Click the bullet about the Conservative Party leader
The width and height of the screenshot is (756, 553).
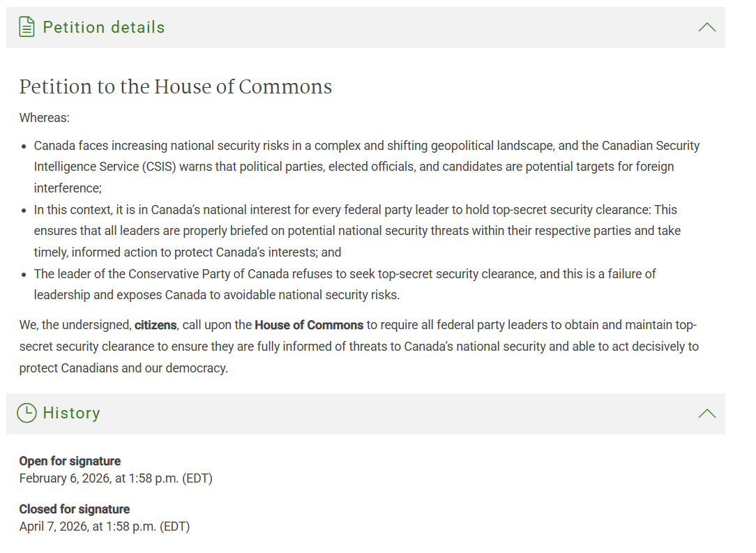[345, 284]
